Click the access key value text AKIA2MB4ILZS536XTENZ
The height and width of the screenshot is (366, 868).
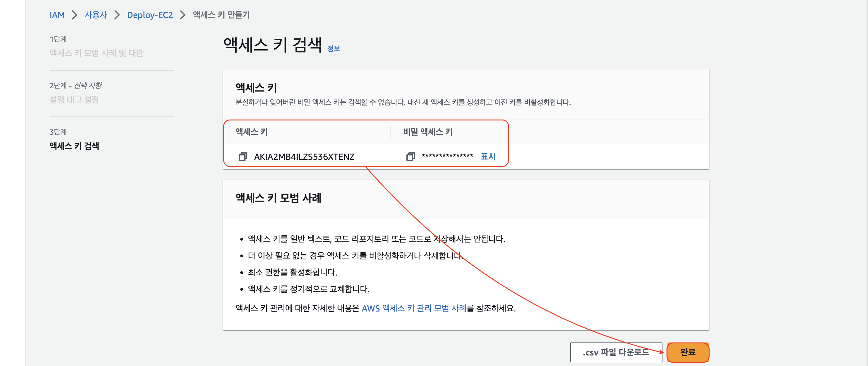304,157
